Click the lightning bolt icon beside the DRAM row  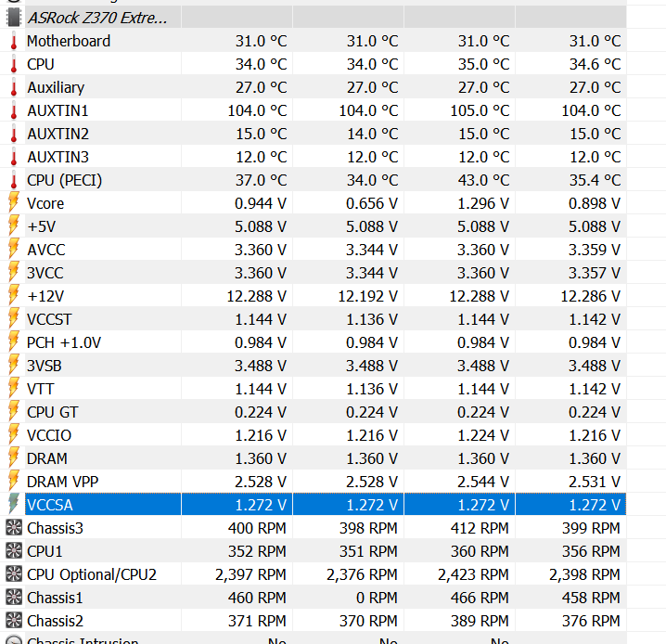coord(14,457)
